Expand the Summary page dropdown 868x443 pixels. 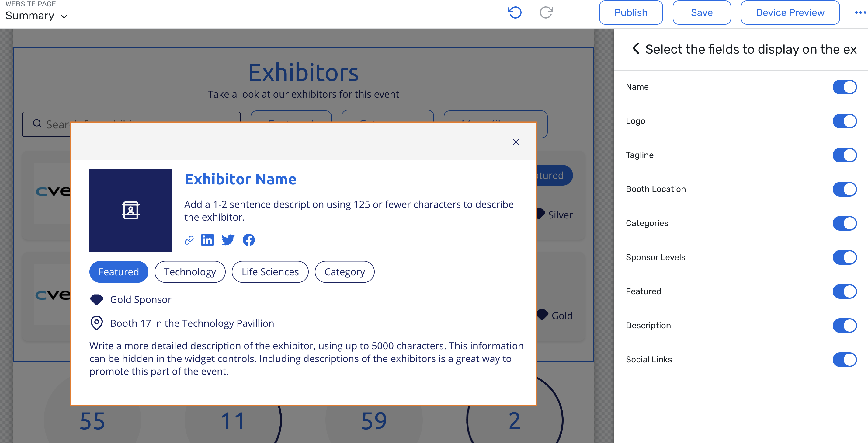[36, 16]
